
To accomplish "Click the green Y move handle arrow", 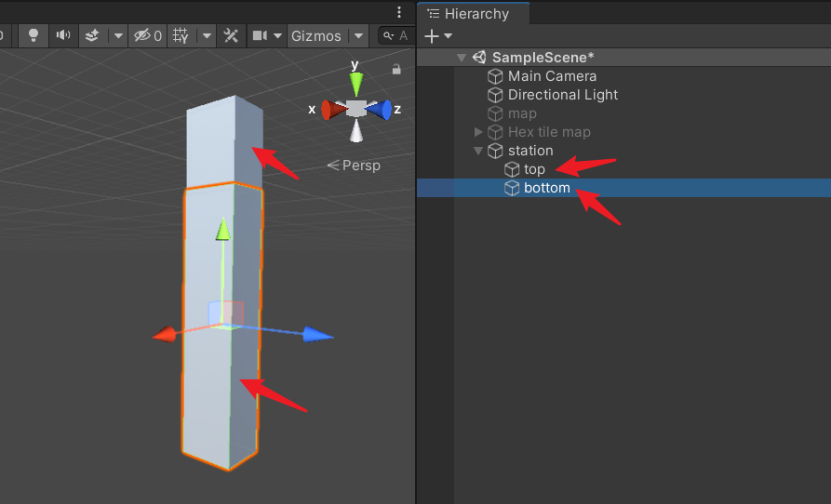I will coord(223,229).
